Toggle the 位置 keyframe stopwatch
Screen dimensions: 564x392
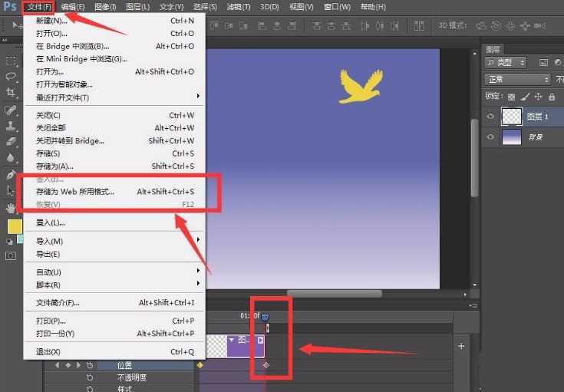coord(90,365)
